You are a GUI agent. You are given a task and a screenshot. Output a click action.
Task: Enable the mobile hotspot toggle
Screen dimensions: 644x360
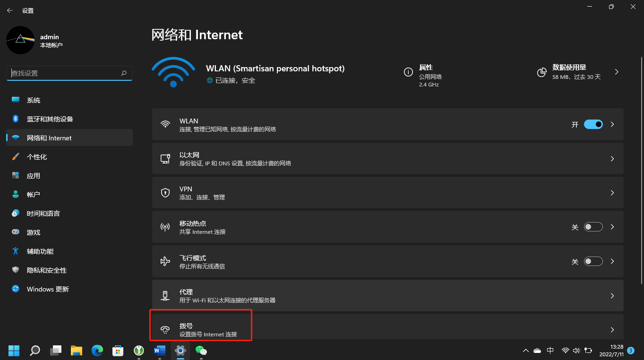point(593,227)
